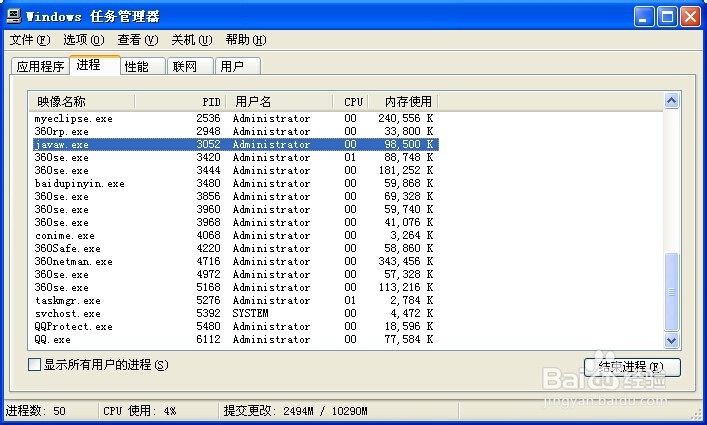The height and width of the screenshot is (425, 707).
Task: Open the 文件(F) menu
Action: pyautogui.click(x=30, y=40)
